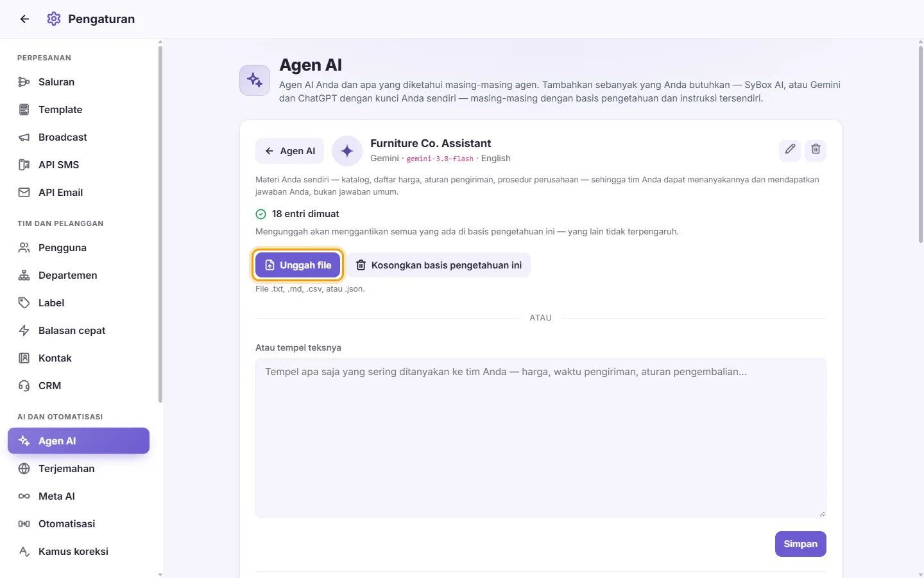Select Agen AI sidebar item
Screen dimensions: 924x578
(78, 441)
